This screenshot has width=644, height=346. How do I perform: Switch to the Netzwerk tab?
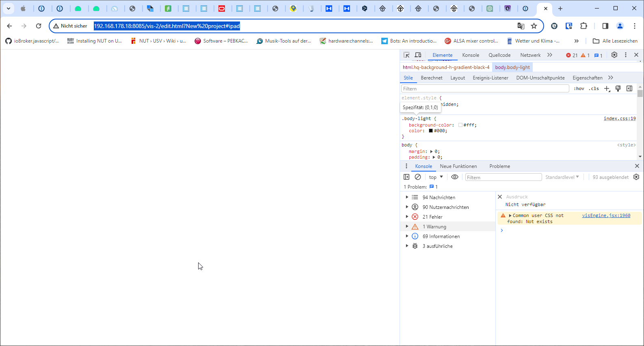pyautogui.click(x=530, y=55)
